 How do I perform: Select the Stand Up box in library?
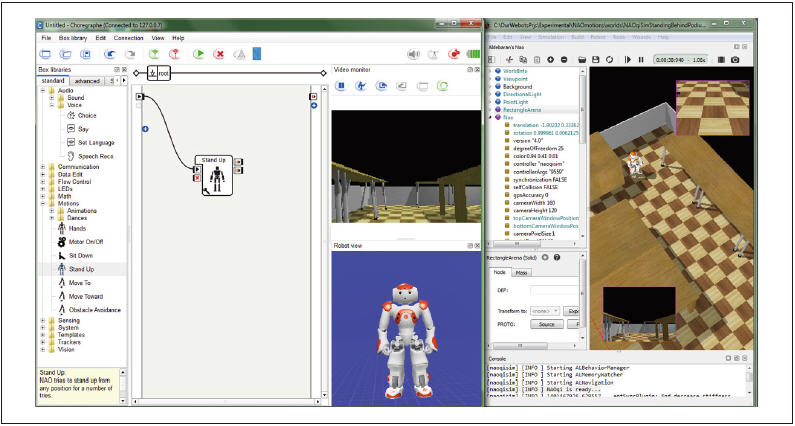point(82,269)
